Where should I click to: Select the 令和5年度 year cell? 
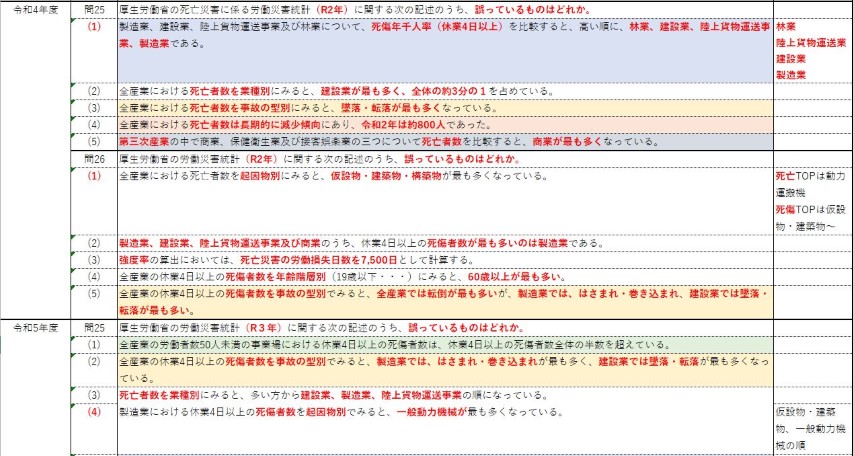pos(36,327)
